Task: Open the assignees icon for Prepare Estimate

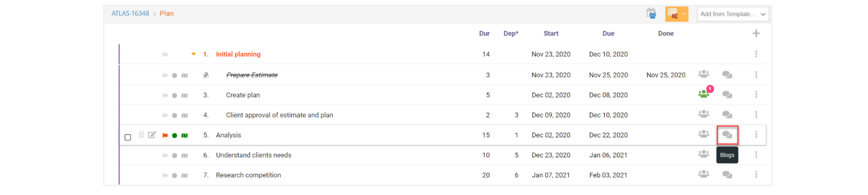Action: [x=704, y=74]
